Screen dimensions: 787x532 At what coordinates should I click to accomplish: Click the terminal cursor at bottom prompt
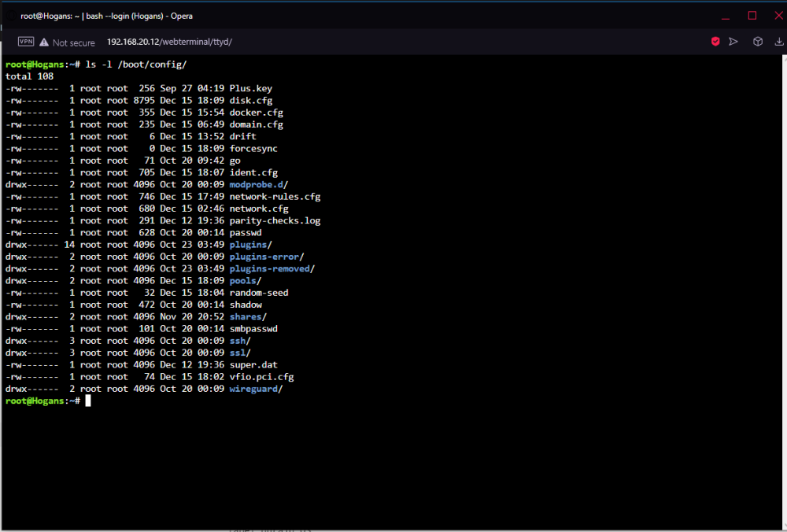pos(88,401)
